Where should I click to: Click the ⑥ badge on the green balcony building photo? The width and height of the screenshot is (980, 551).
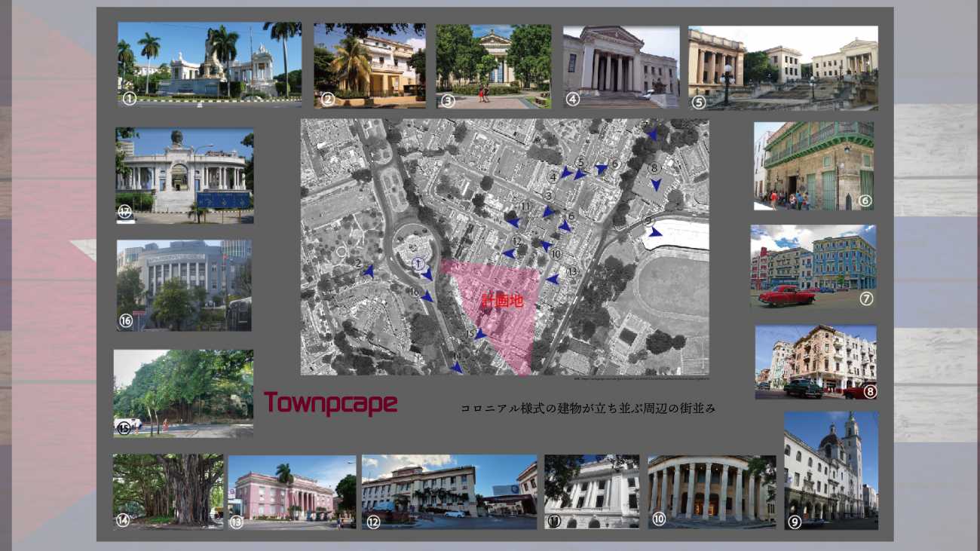pyautogui.click(x=865, y=201)
